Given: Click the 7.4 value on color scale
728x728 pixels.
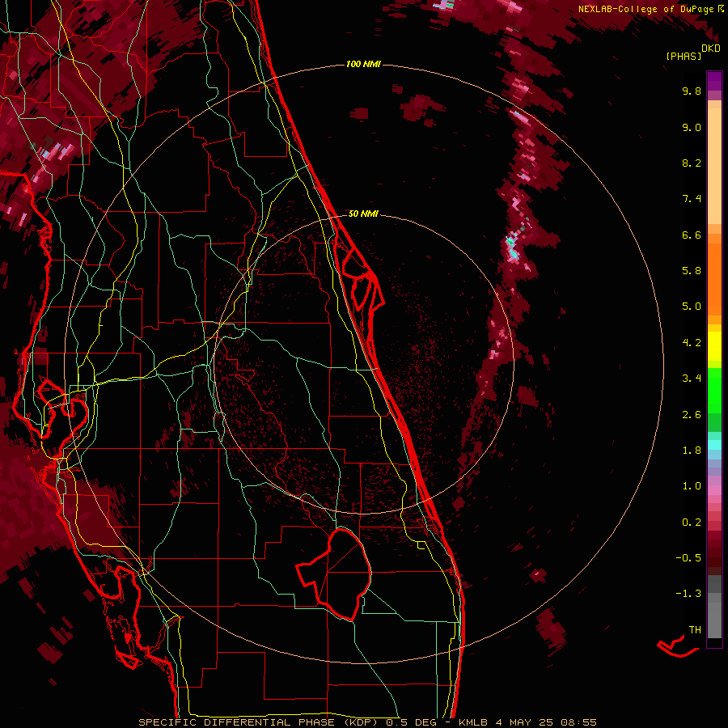Looking at the screenshot, I should coord(692,199).
